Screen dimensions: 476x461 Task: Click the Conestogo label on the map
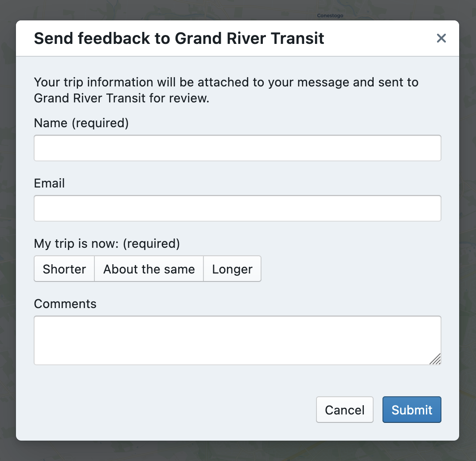[x=330, y=16]
